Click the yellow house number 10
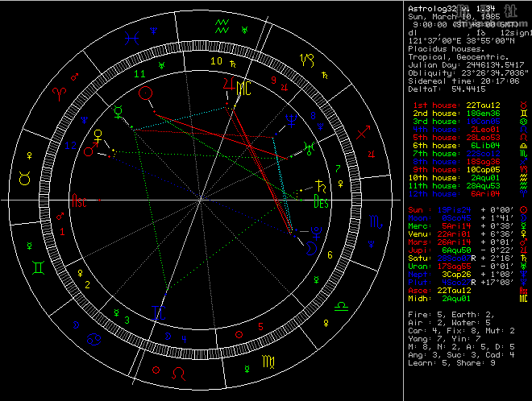This screenshot has height=401, width=532. tap(215, 60)
